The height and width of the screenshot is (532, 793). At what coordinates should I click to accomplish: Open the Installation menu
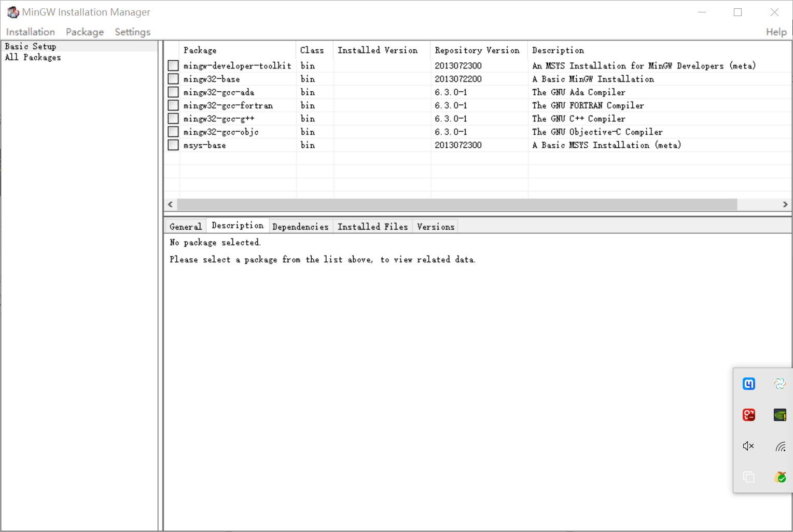(x=31, y=32)
